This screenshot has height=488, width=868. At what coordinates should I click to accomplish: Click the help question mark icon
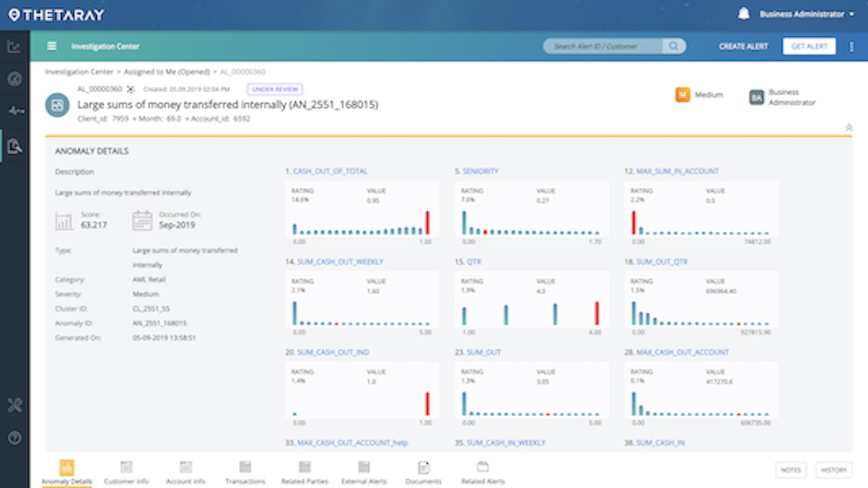[14, 437]
